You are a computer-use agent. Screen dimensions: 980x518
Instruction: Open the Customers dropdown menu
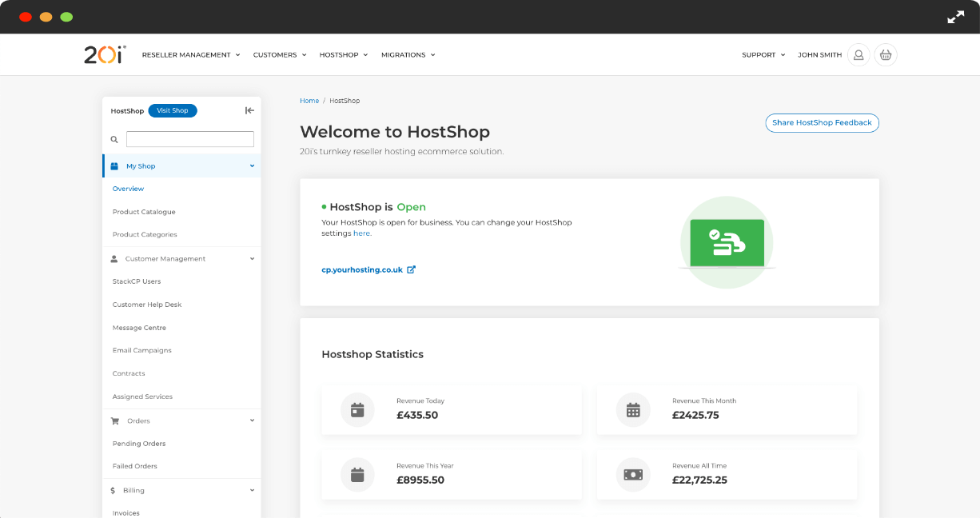point(280,55)
